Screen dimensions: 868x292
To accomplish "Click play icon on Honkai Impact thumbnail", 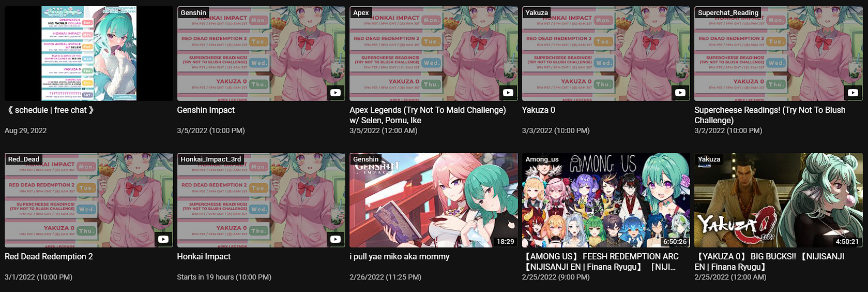I will pos(336,239).
